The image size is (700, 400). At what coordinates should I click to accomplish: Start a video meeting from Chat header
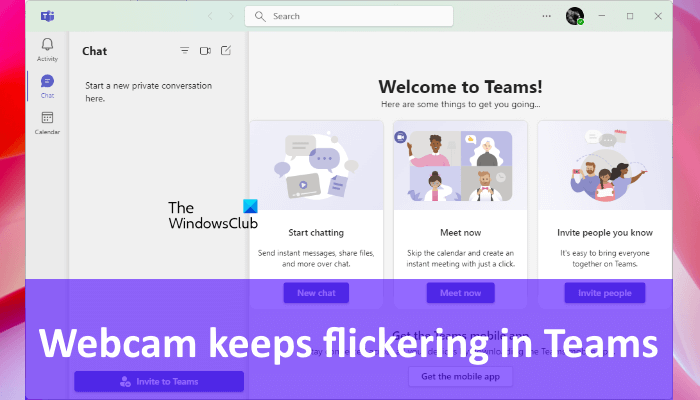click(x=205, y=51)
